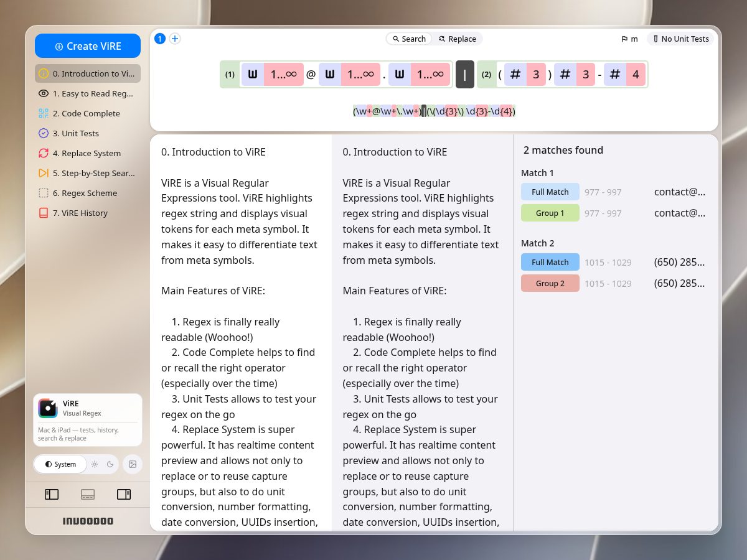
Task: Toggle the left sidebar panel
Action: [x=52, y=495]
